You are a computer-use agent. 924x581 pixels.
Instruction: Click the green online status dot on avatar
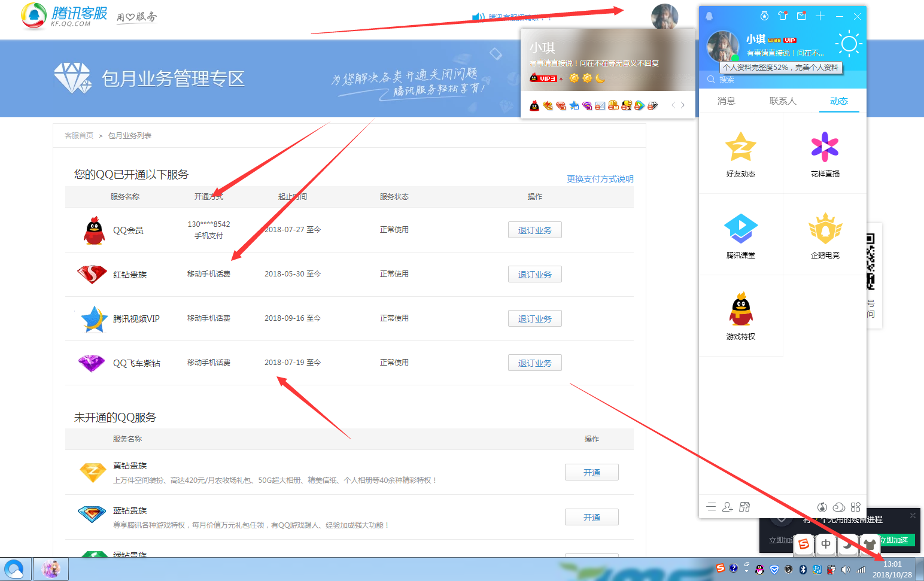(x=735, y=58)
